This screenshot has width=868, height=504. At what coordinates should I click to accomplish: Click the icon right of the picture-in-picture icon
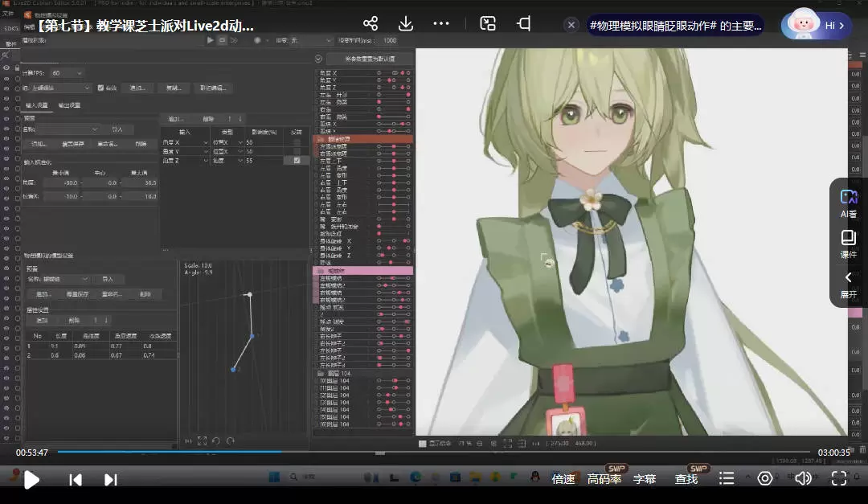tap(524, 23)
